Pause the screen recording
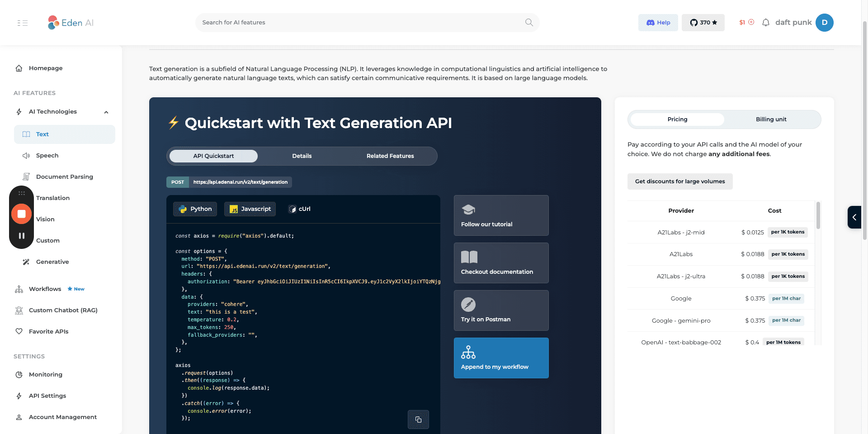This screenshot has height=434, width=868. tap(21, 236)
